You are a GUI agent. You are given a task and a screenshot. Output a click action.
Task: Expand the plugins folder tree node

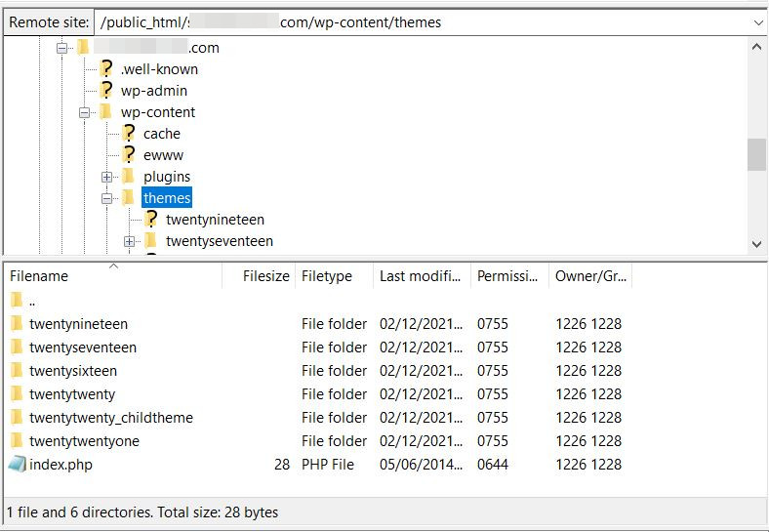(107, 177)
